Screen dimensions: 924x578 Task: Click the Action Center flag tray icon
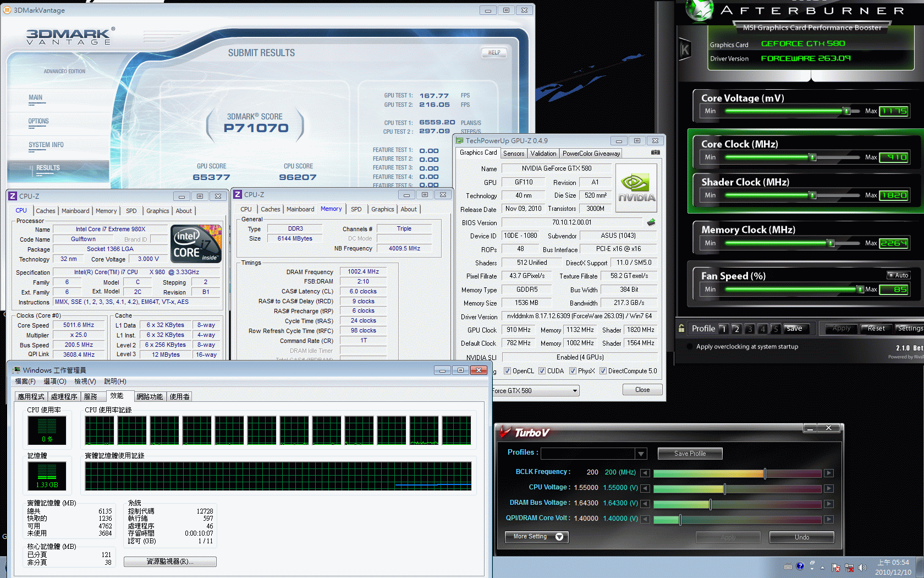tap(836, 568)
